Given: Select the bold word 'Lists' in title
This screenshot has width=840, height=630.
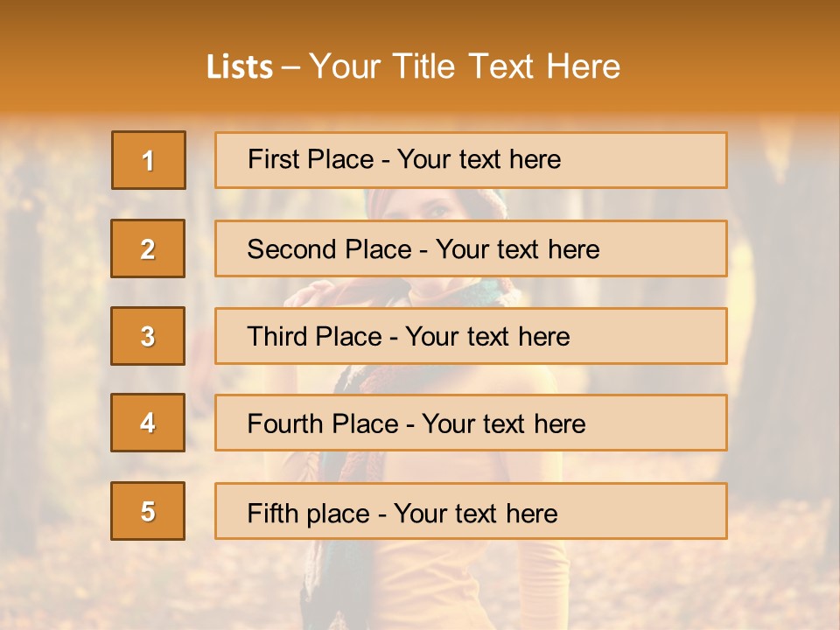Looking at the screenshot, I should (240, 67).
